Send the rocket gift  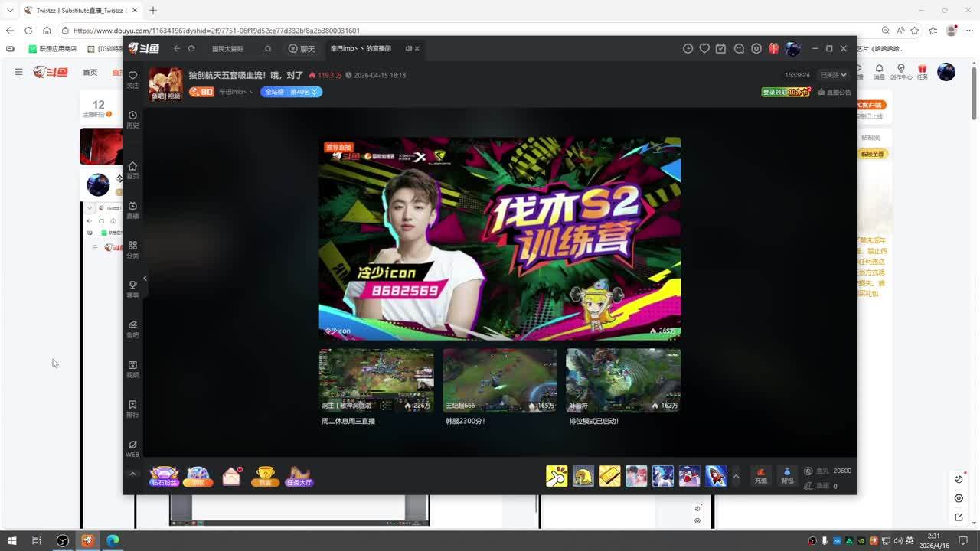(716, 475)
